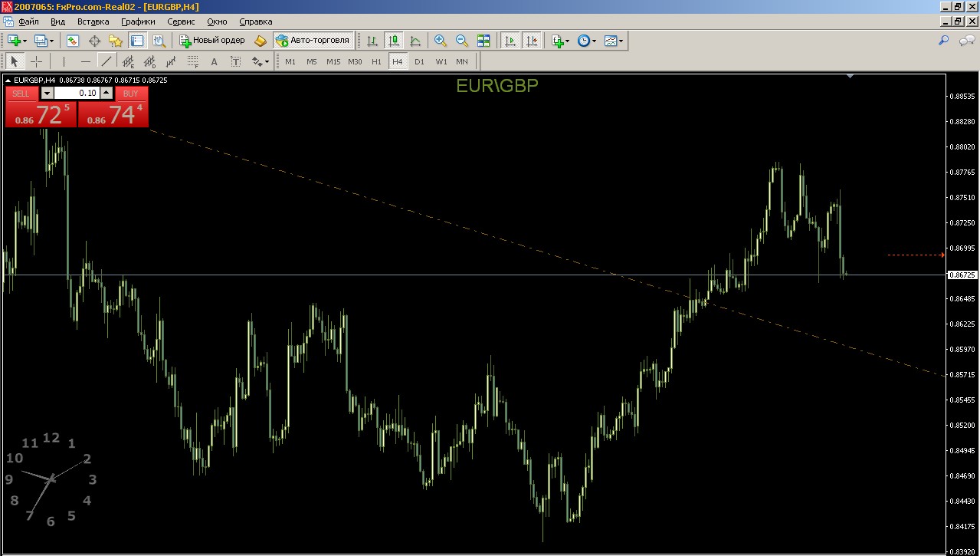Open the templates icon

pyautogui.click(x=610, y=41)
